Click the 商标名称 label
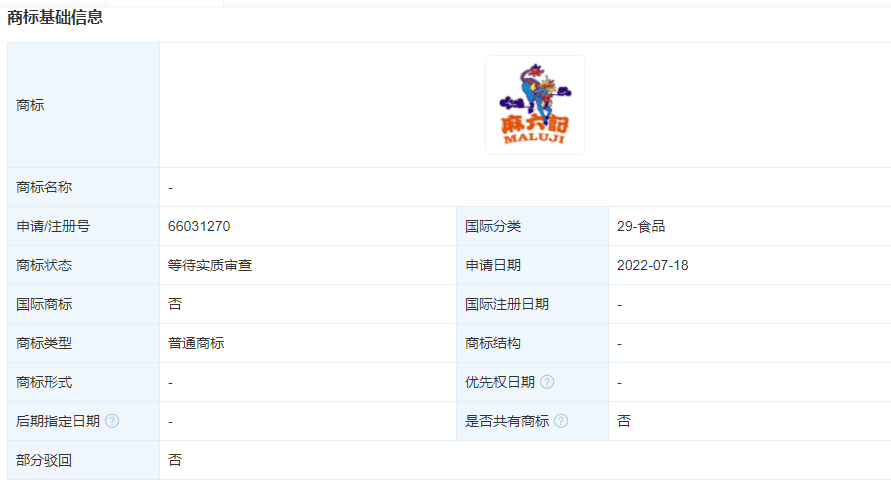This screenshot has width=891, height=491. coord(44,187)
